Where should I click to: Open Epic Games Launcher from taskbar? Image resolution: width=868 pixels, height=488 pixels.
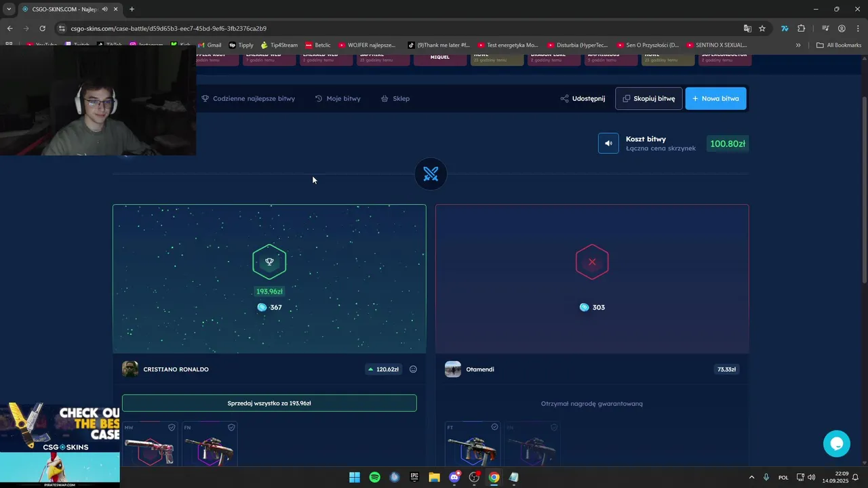(414, 477)
